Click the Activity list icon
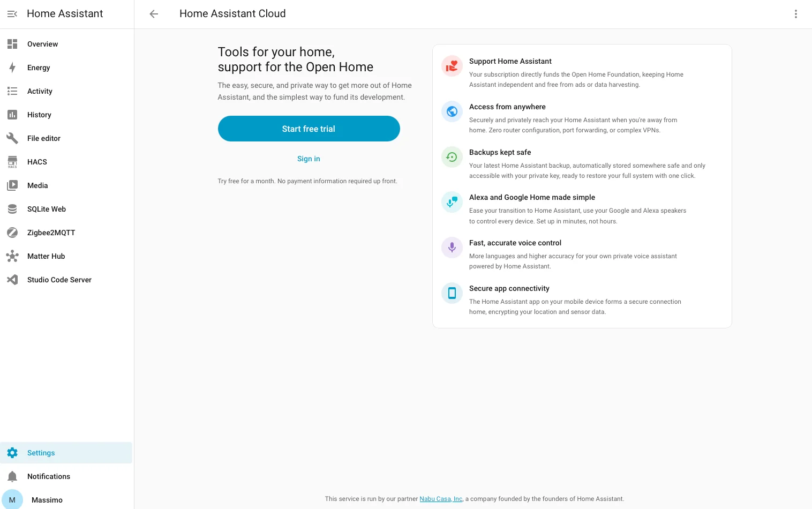 tap(12, 91)
